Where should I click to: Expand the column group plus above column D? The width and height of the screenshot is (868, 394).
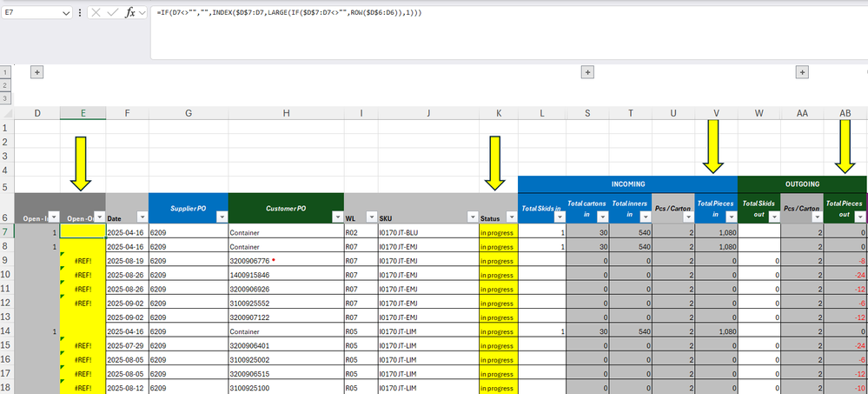pyautogui.click(x=36, y=71)
